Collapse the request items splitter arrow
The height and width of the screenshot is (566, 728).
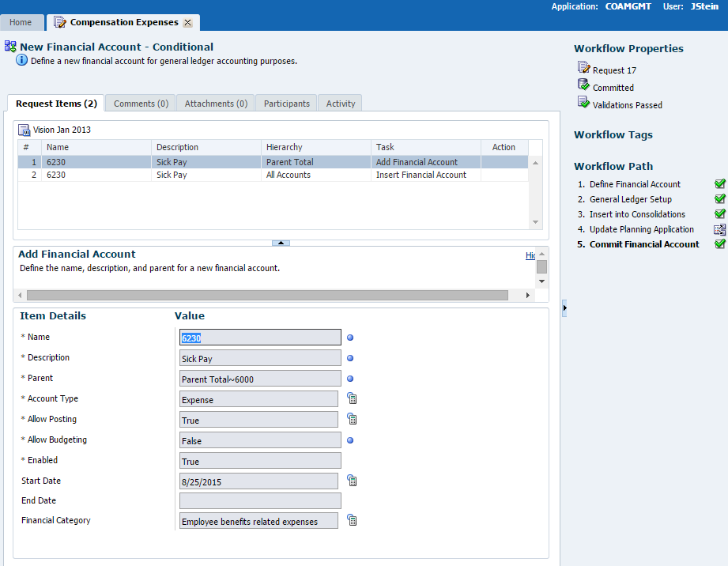pos(281,243)
